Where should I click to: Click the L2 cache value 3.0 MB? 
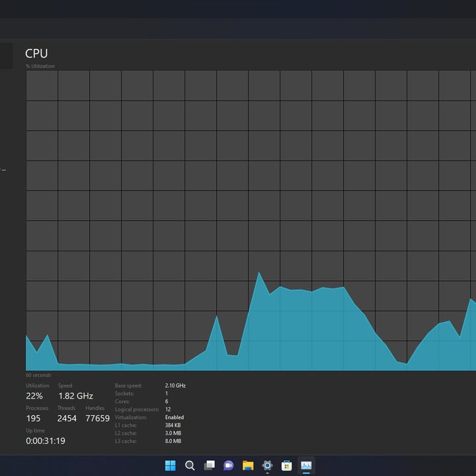tap(173, 433)
